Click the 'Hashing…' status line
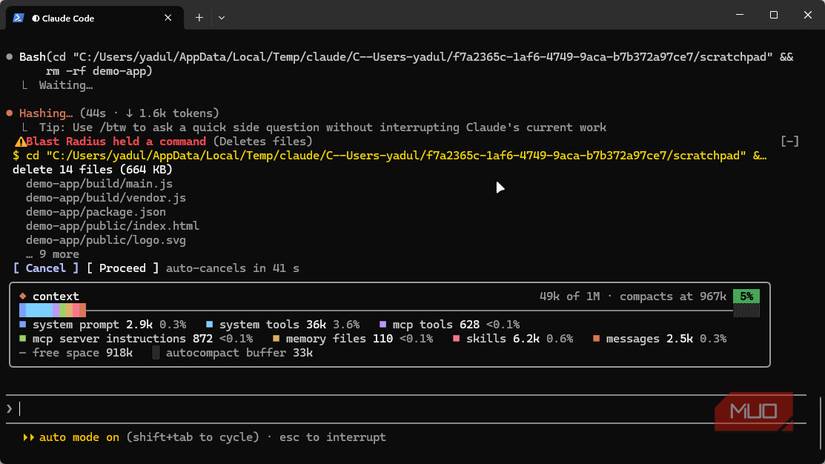The height and width of the screenshot is (464, 825). (119, 113)
